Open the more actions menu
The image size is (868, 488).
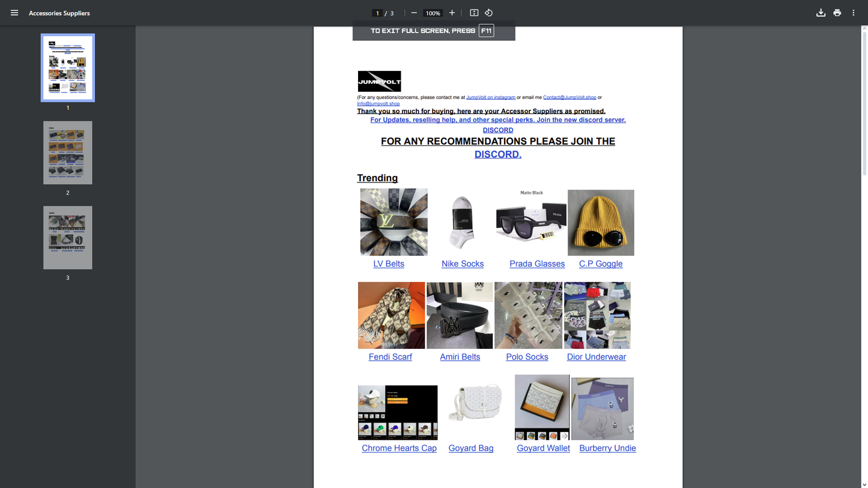point(854,13)
